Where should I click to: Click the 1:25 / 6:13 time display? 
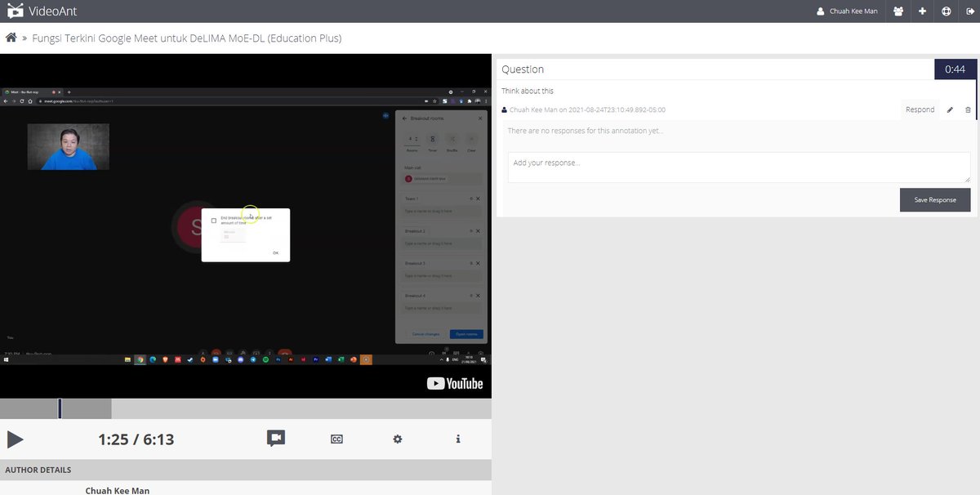pos(136,439)
